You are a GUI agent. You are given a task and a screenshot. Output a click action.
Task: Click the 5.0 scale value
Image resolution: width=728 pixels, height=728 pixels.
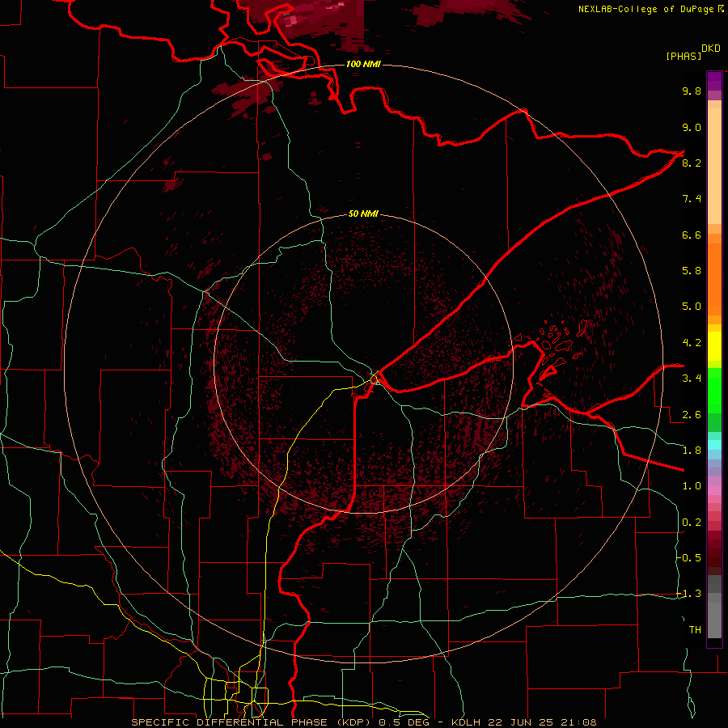(x=692, y=307)
